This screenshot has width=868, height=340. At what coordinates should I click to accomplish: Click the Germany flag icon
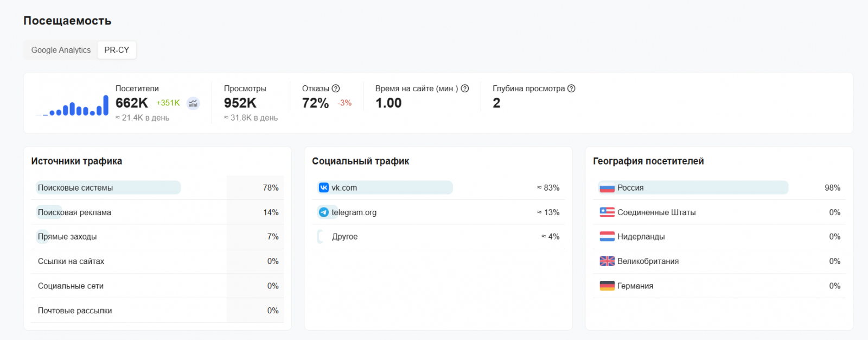(x=607, y=286)
